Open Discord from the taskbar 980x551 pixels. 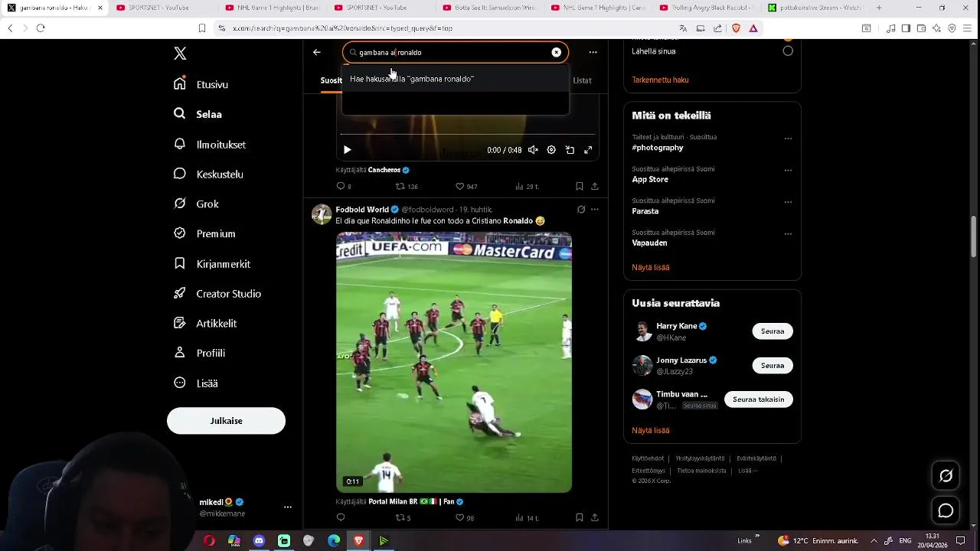(x=259, y=540)
